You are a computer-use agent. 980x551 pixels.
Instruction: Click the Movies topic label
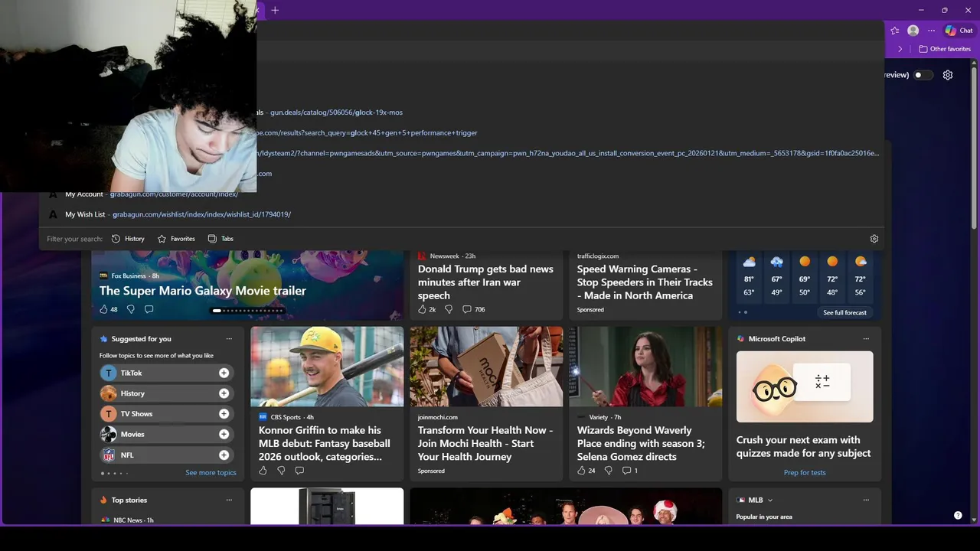(x=132, y=434)
